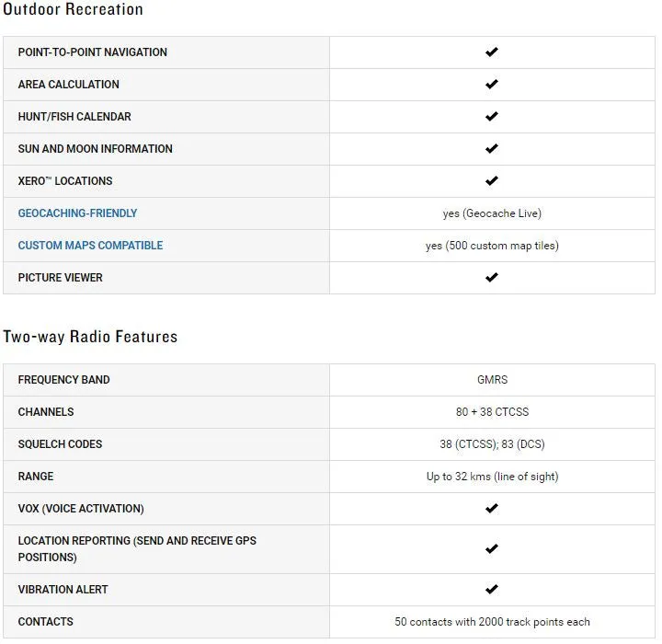Click the Vibration Alert checkmark
Viewport: 662px width, 644px height.
coord(491,589)
